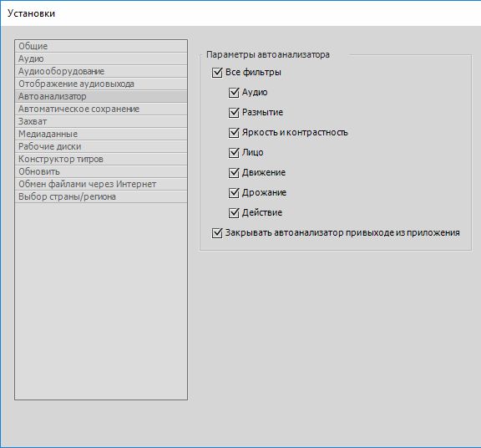Select Аудио in the category list

[x=101, y=59]
